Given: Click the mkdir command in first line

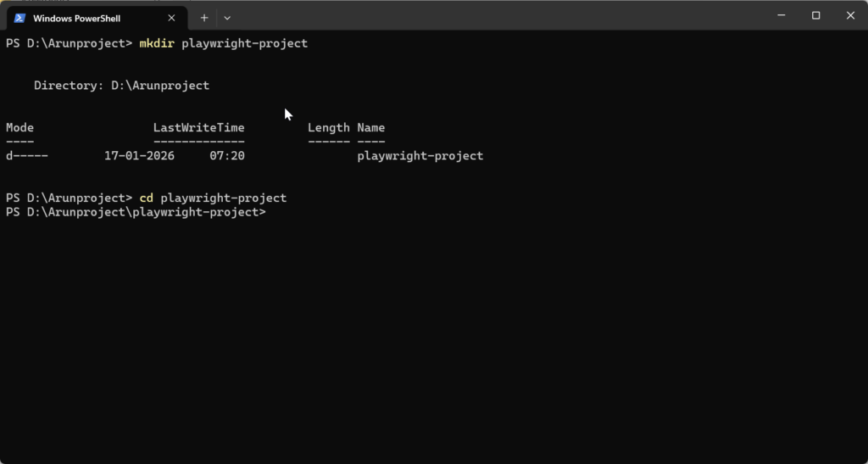Looking at the screenshot, I should coord(157,43).
